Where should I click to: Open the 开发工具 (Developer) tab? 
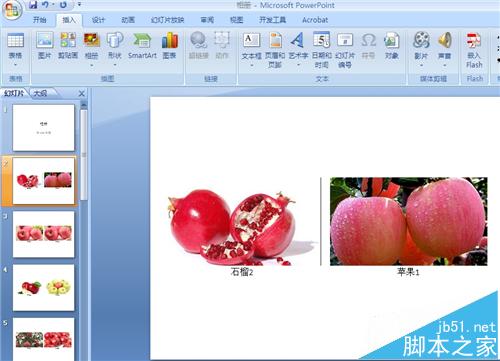point(272,20)
